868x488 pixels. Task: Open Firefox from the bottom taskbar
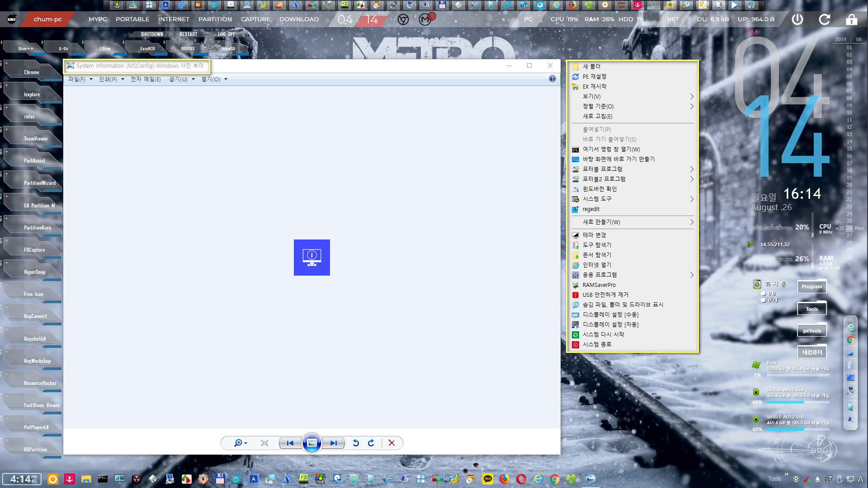point(504,479)
